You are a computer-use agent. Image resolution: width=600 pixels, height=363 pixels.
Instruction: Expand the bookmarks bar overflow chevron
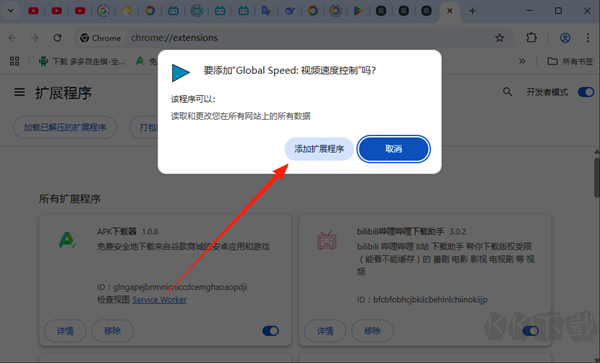click(522, 61)
